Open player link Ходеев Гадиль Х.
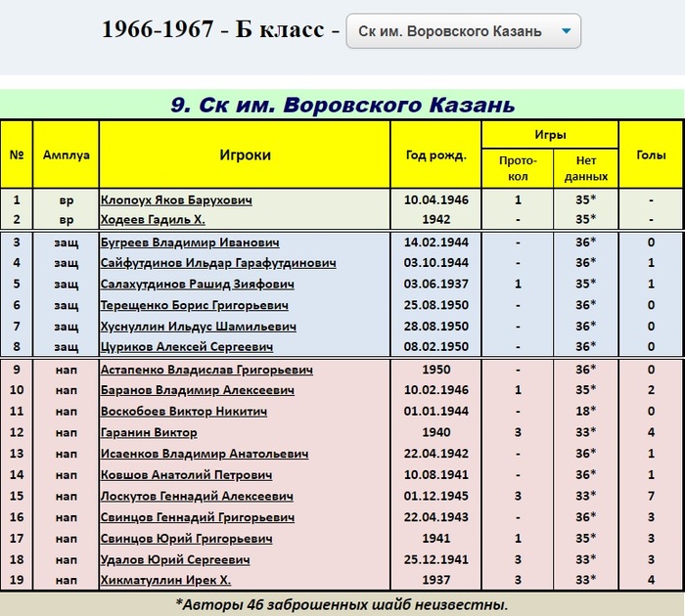685x616 pixels. tap(153, 219)
